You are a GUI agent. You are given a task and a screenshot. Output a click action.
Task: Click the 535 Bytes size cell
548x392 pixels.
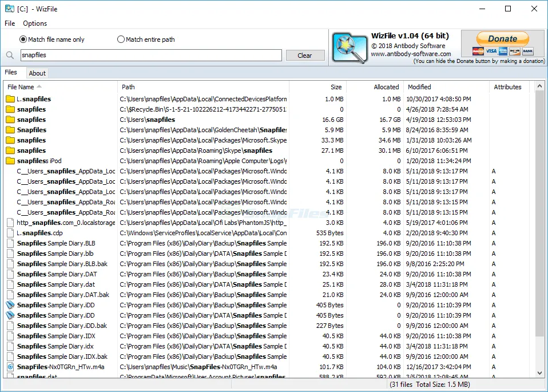tap(330, 233)
